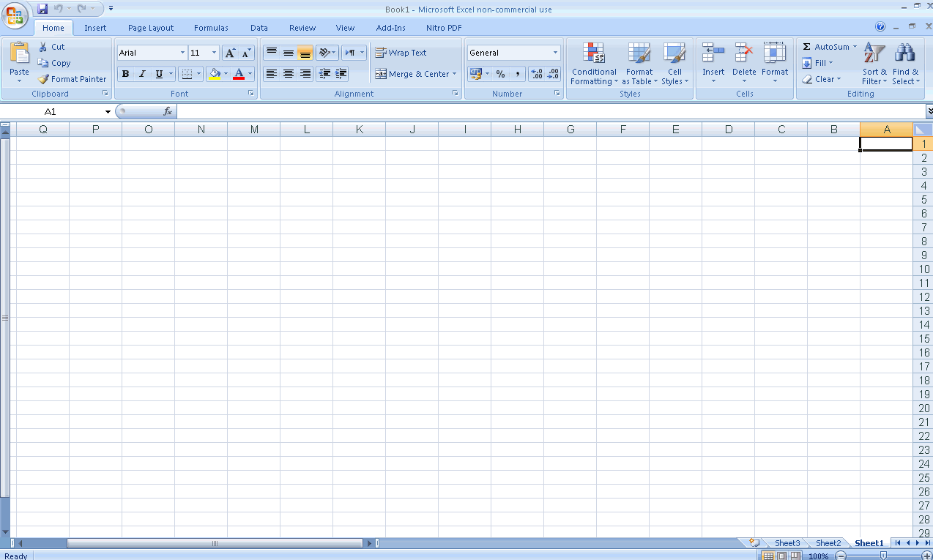Click the Comma Style icon

[x=518, y=74]
